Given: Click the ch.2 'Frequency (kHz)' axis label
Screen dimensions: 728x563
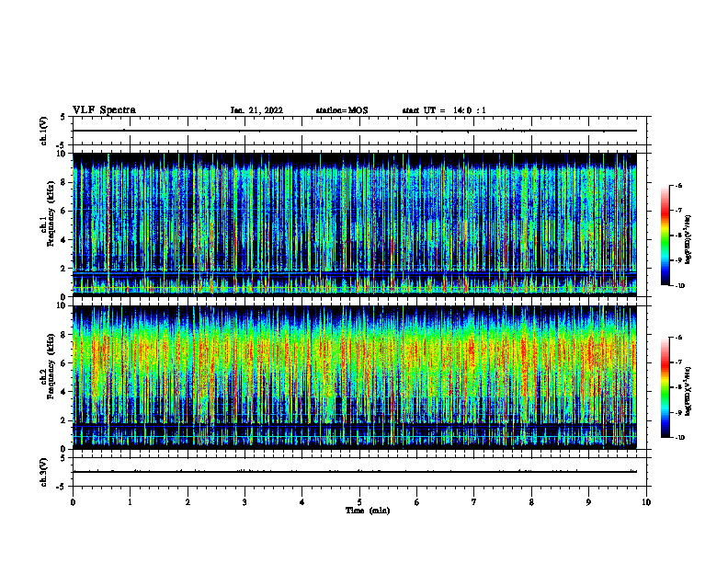Looking at the screenshot, I should pos(51,365).
